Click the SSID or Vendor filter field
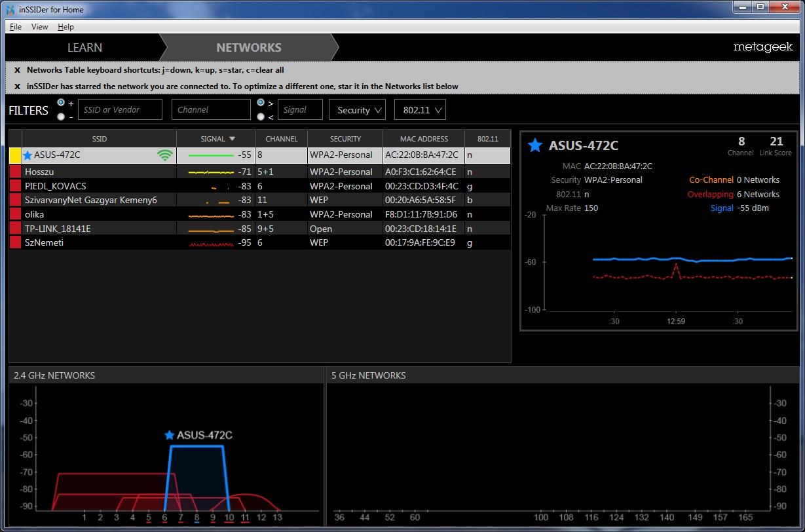 pyautogui.click(x=120, y=110)
